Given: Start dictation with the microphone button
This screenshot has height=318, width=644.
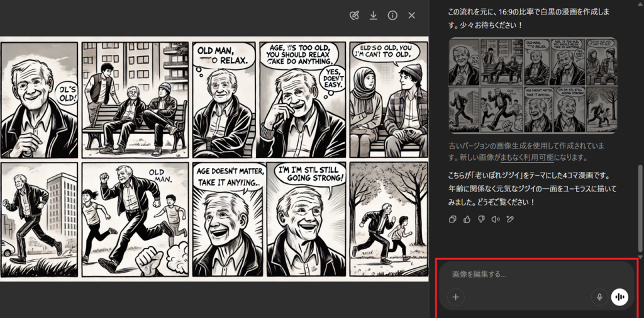Looking at the screenshot, I should (x=599, y=297).
